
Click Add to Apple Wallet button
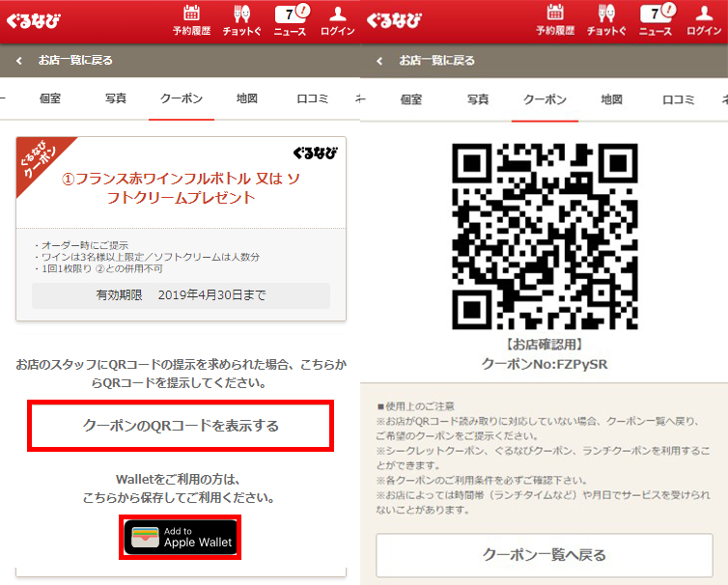(181, 537)
